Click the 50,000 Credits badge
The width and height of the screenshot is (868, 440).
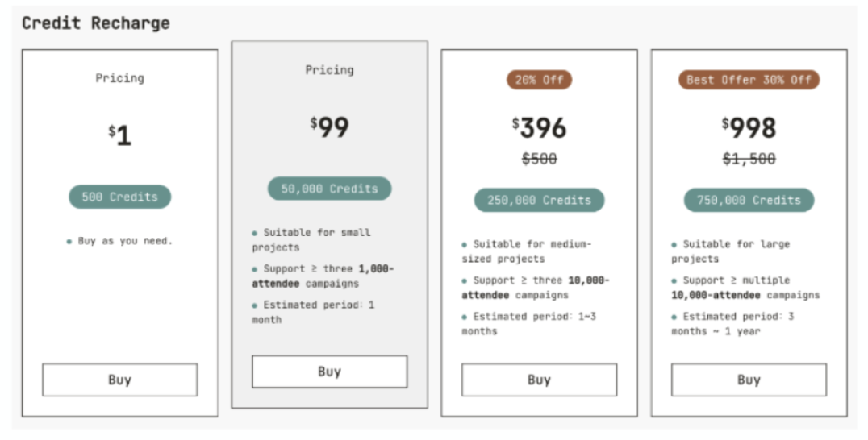tap(329, 189)
